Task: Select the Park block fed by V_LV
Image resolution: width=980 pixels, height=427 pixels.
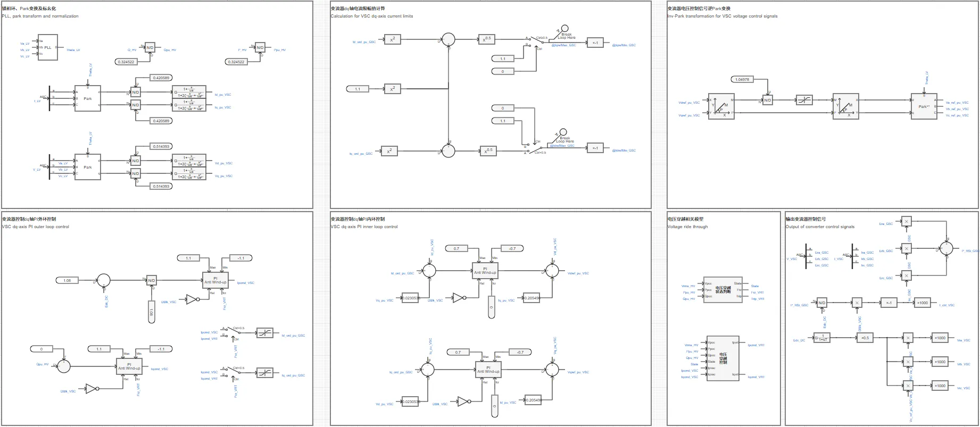Action: (x=88, y=167)
